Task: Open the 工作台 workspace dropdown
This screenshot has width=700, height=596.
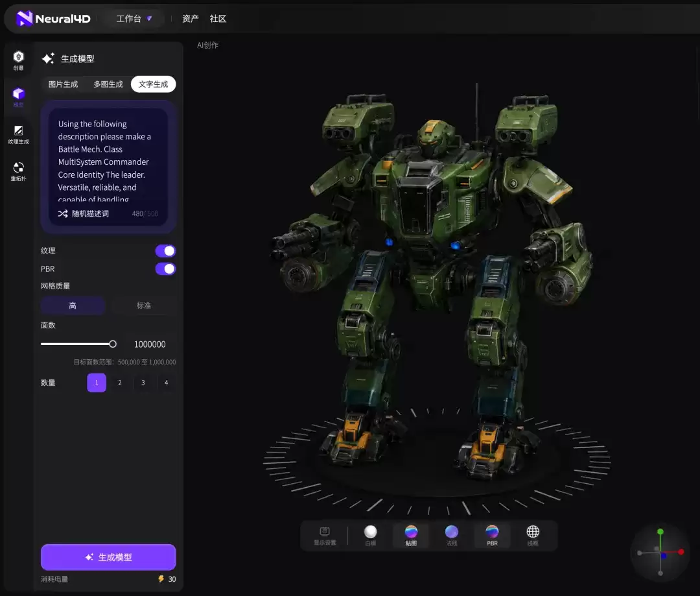Action: point(134,18)
